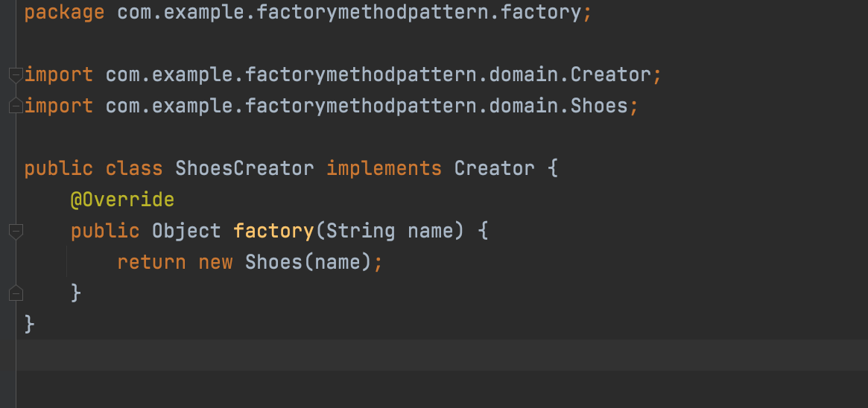
Task: Click the Object return type
Action: coord(186,231)
